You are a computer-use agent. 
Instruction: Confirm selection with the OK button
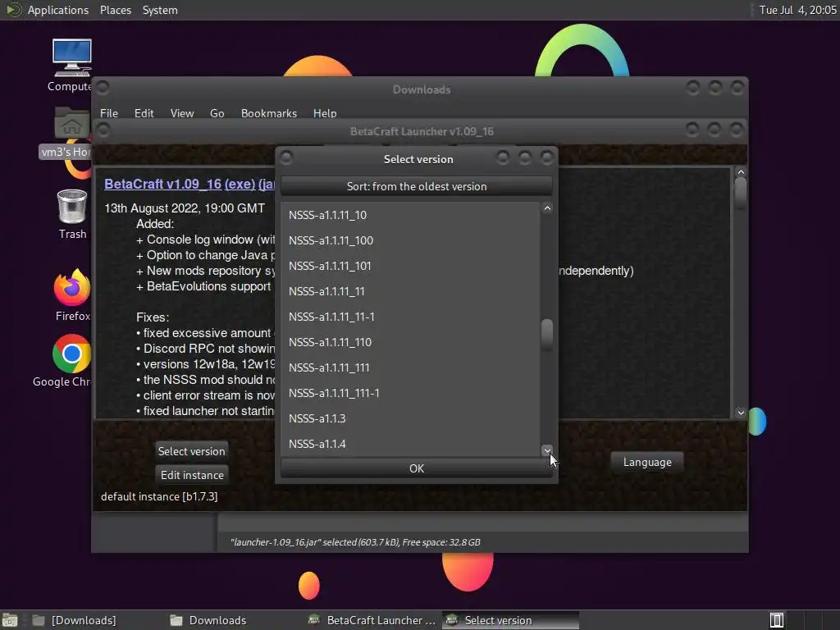click(416, 468)
